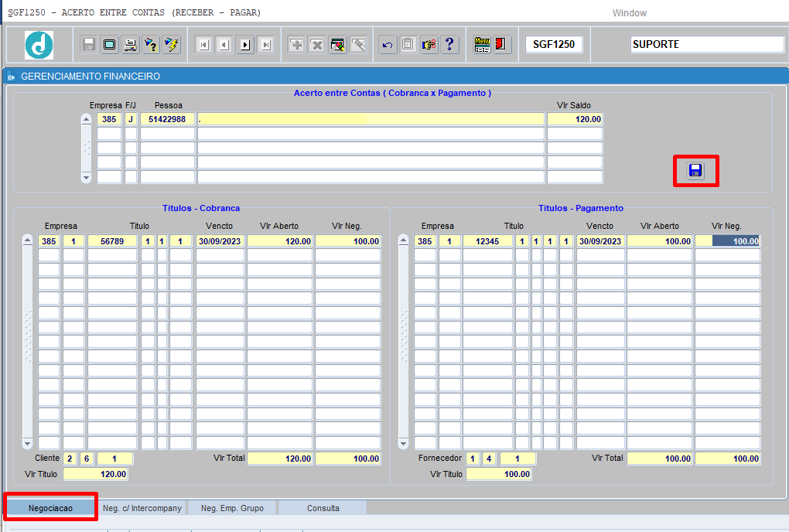Image resolution: width=789 pixels, height=532 pixels.
Task: Click Empresa 385 in Titulos Pagamento row
Action: [425, 241]
